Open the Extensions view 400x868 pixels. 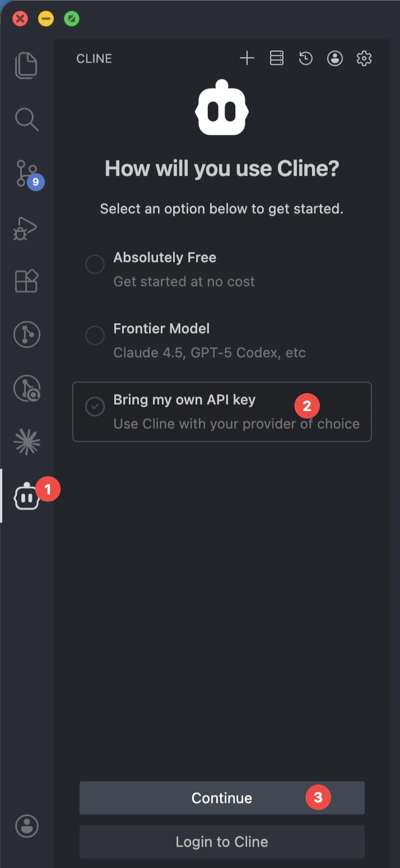pyautogui.click(x=26, y=281)
